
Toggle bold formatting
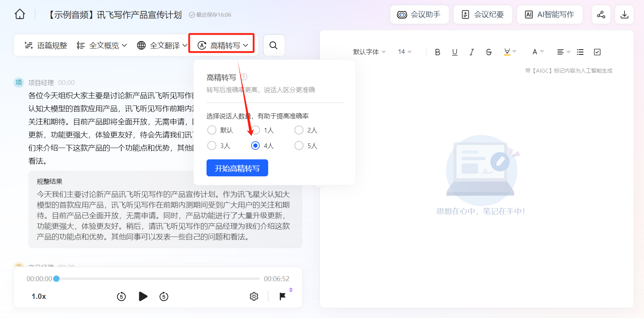[x=437, y=52]
